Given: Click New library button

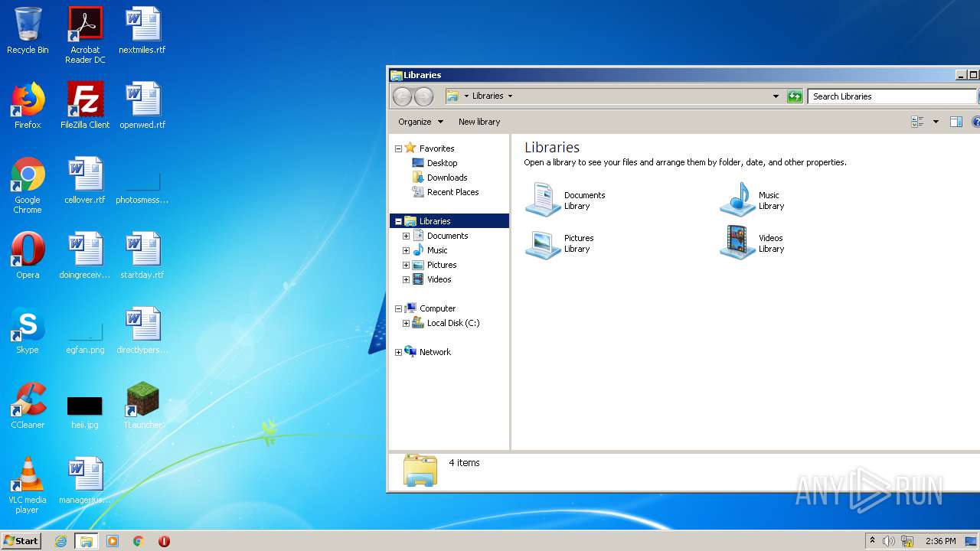Looking at the screenshot, I should point(479,122).
